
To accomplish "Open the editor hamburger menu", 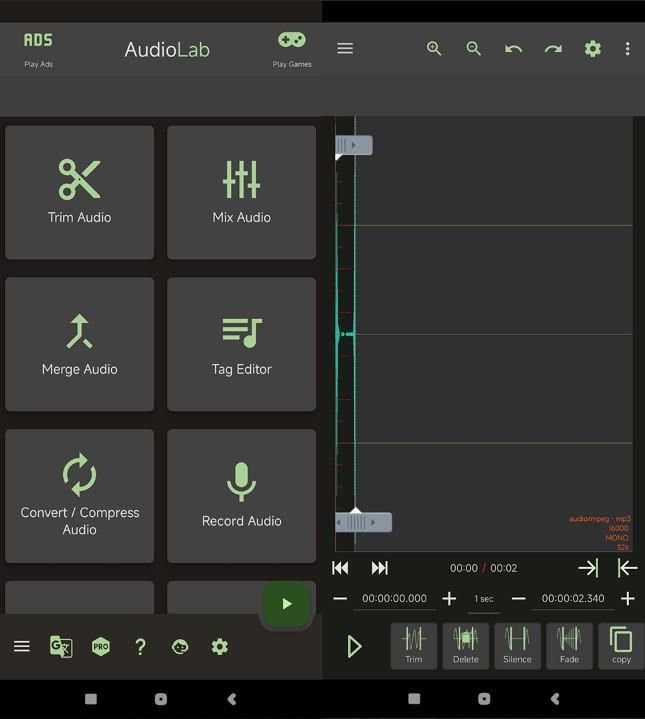I will (345, 49).
